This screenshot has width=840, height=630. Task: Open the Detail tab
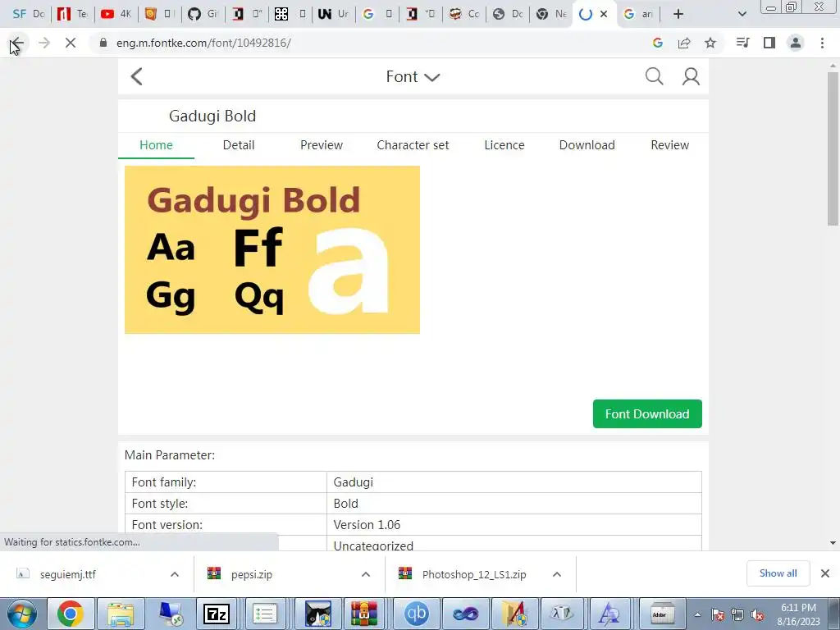click(x=239, y=145)
